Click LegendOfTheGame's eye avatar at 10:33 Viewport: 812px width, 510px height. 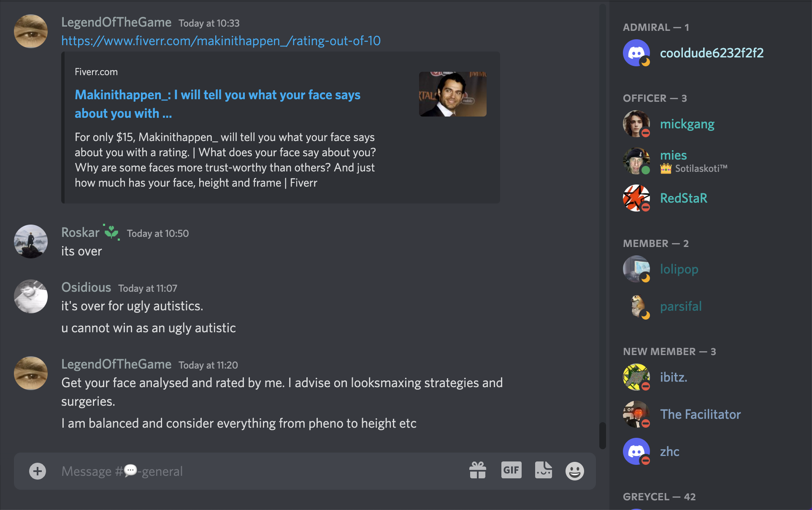click(x=31, y=31)
